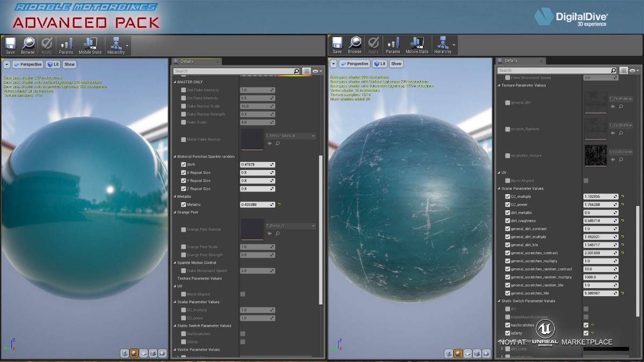Uncheck dirt_metallic parameter override
Image resolution: width=644 pixels, height=362 pixels.
point(508,213)
